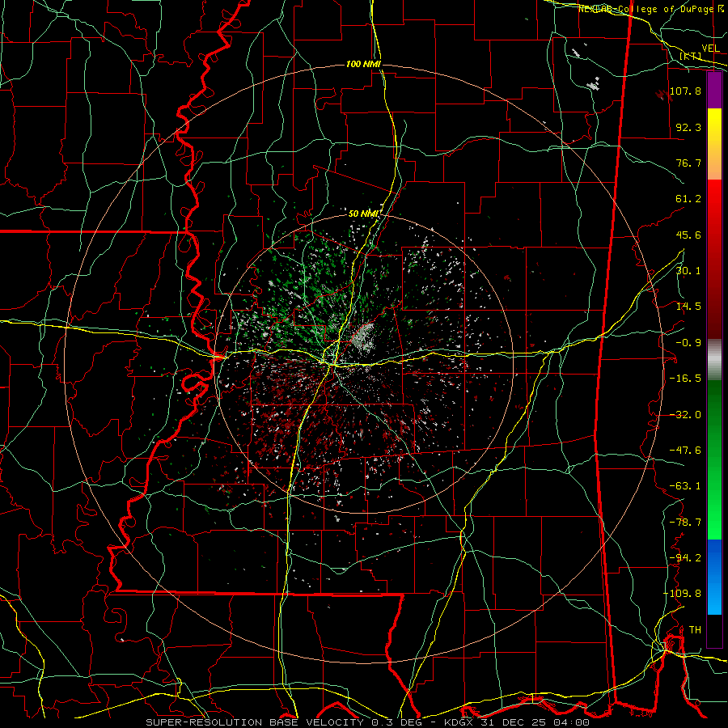Viewport: 728px width, 728px height.
Task: Click the "-94.2" legend value
Action: (685, 557)
